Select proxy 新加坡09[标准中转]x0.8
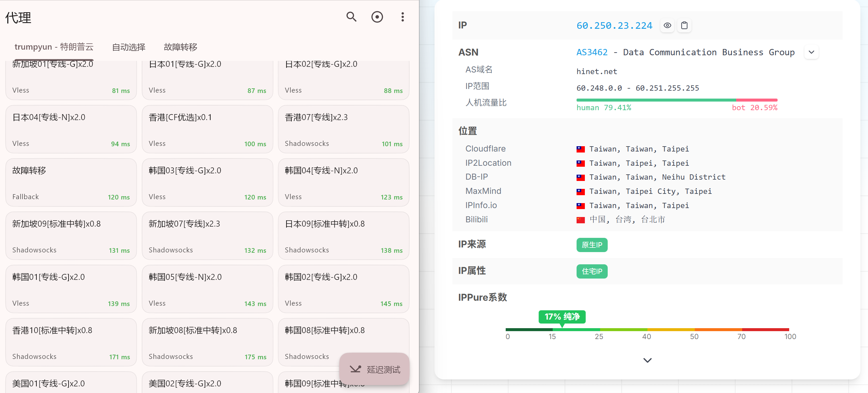Screen dimensions: 868x393 pyautogui.click(x=71, y=236)
